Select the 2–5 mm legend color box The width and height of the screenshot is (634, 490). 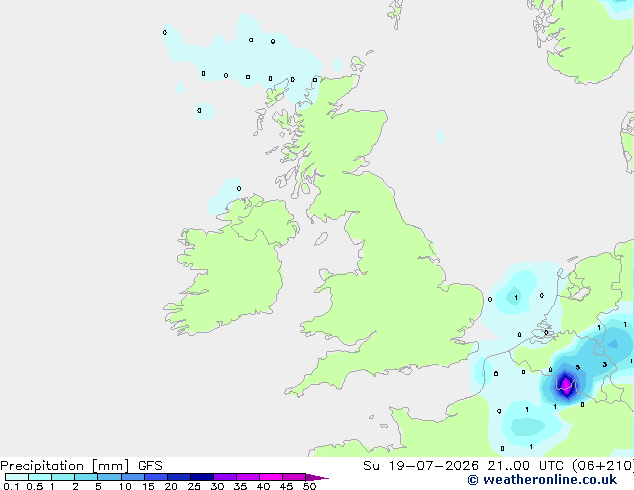pyautogui.click(x=86, y=477)
